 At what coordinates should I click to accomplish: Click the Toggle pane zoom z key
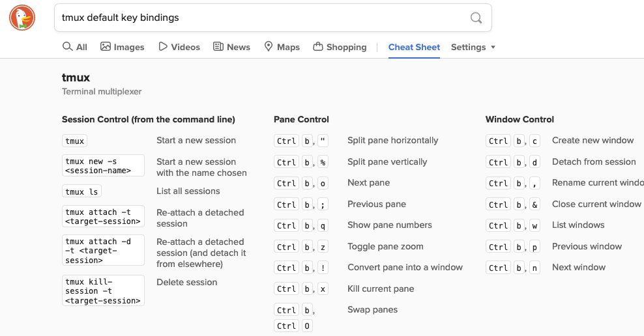(323, 247)
